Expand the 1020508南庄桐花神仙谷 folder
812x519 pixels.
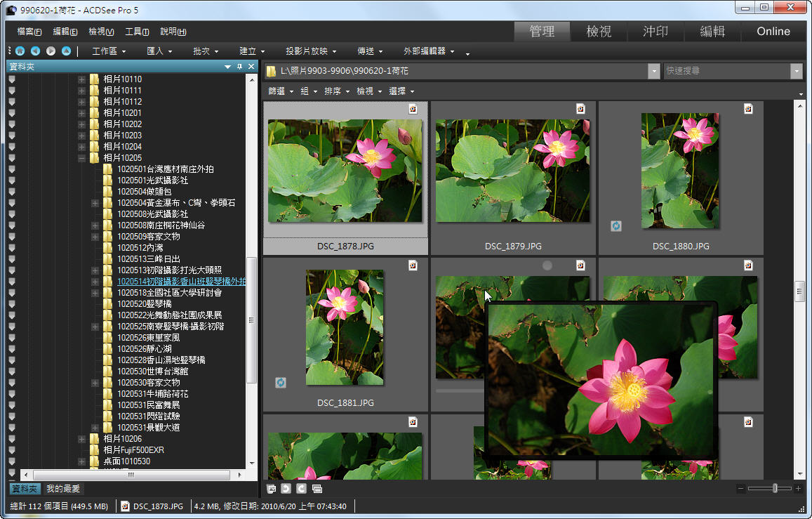(x=95, y=225)
